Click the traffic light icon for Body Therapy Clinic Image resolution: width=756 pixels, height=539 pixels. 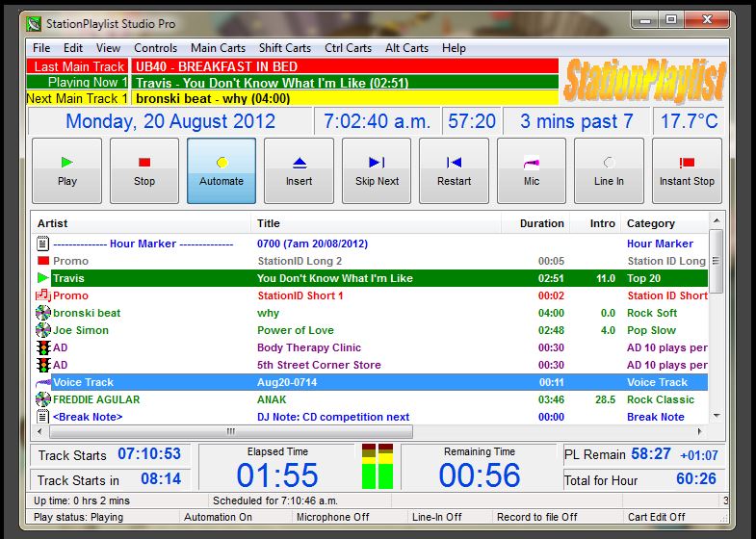[42, 347]
